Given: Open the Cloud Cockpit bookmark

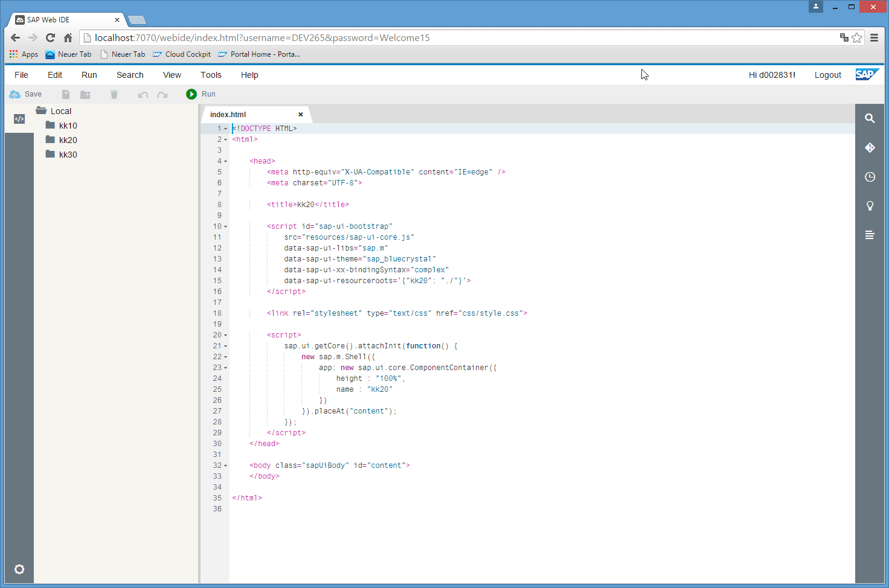Looking at the screenshot, I should (182, 54).
